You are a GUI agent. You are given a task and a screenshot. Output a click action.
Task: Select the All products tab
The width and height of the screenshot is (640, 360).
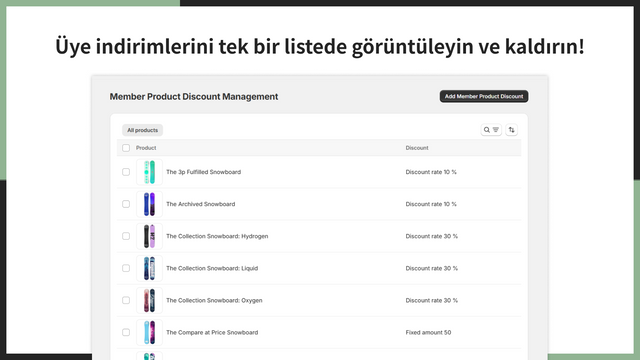tap(142, 130)
